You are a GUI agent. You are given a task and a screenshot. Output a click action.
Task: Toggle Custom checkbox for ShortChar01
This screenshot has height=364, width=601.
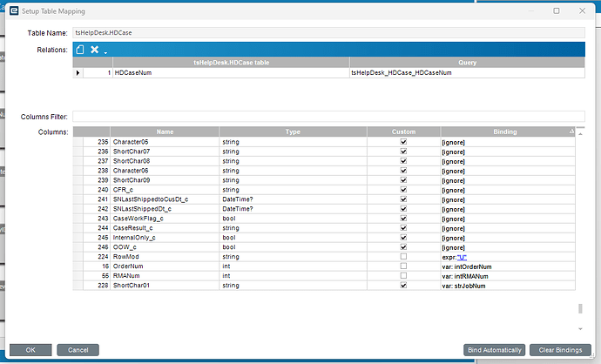pos(403,285)
